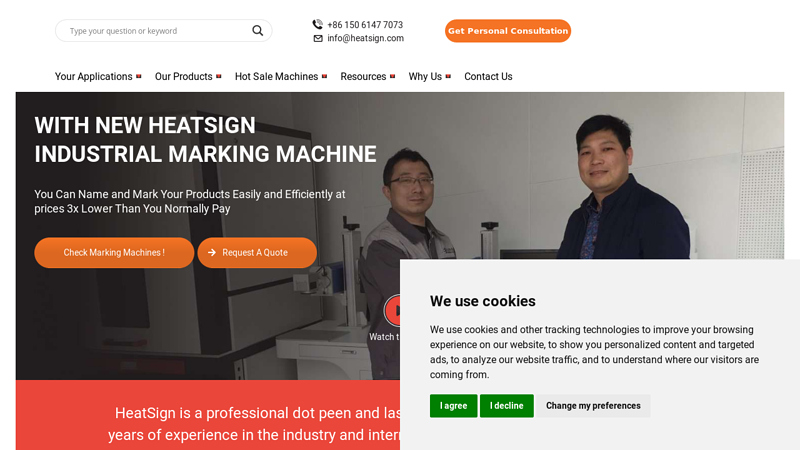Screen dimensions: 800x450
Task: Open Your Applications menu
Action: coord(93,77)
